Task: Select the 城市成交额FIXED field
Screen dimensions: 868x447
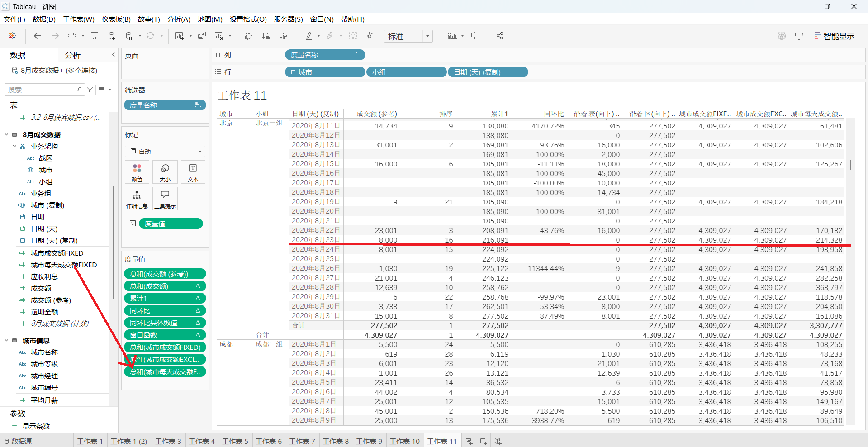Action: 57,253
